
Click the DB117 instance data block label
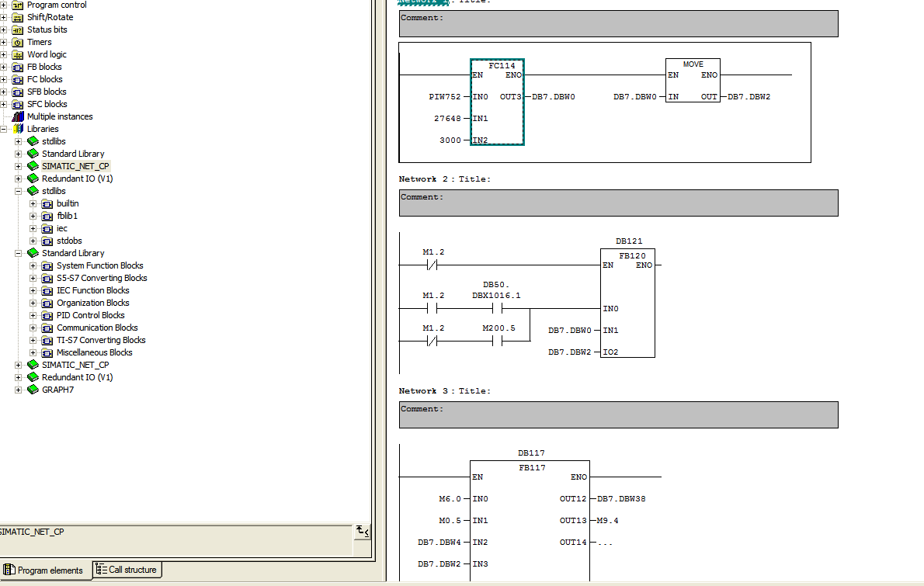531,453
